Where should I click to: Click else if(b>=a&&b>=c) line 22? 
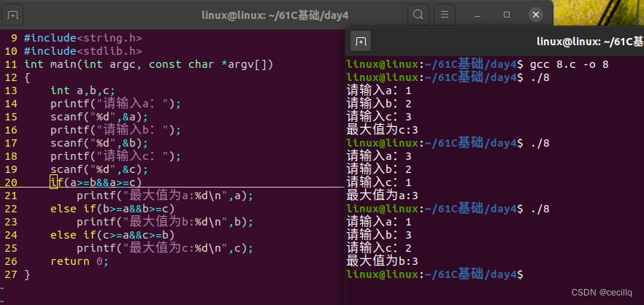click(x=112, y=209)
